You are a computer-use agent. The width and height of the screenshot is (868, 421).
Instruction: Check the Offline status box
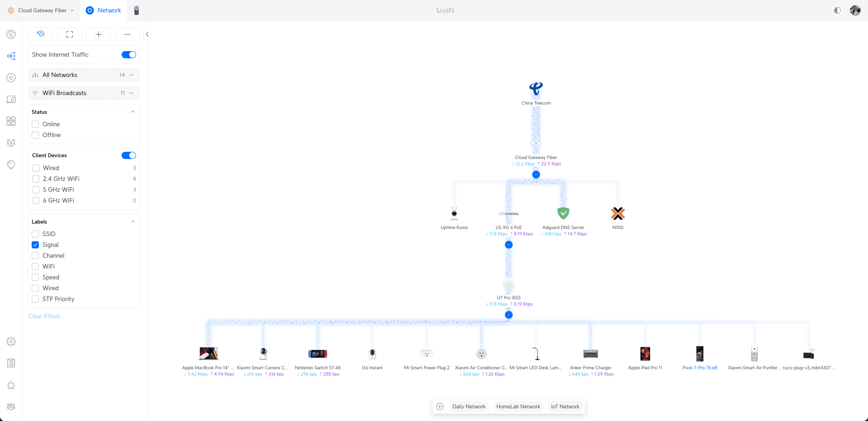(35, 135)
